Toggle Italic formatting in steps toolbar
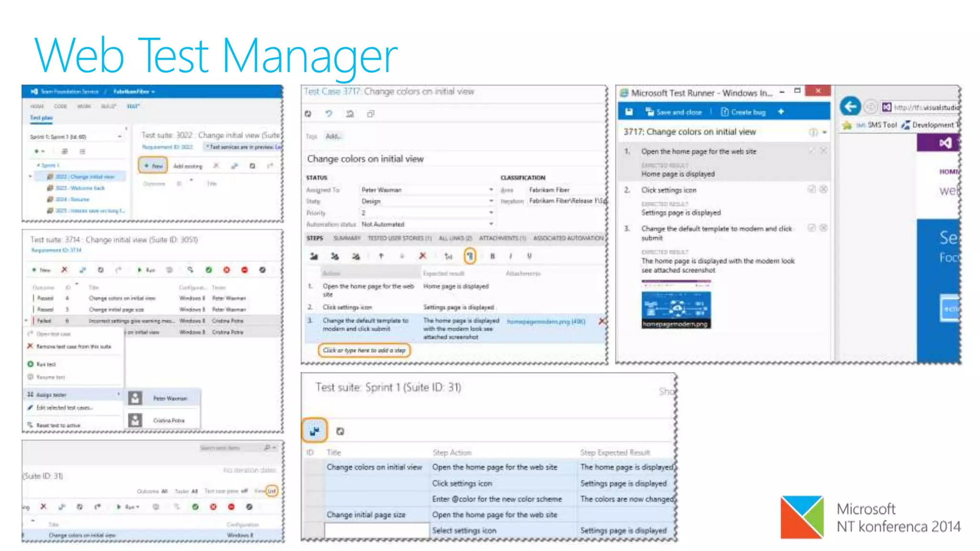980x551 pixels. tap(511, 256)
